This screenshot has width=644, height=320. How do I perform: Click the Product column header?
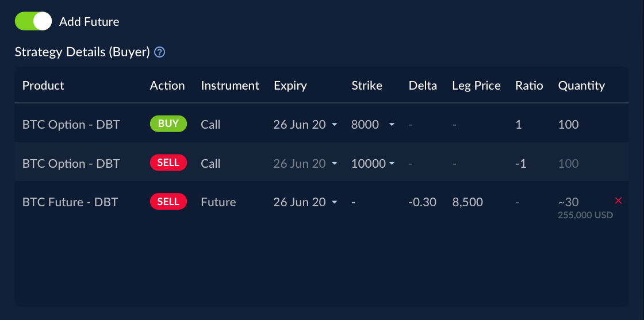[43, 86]
